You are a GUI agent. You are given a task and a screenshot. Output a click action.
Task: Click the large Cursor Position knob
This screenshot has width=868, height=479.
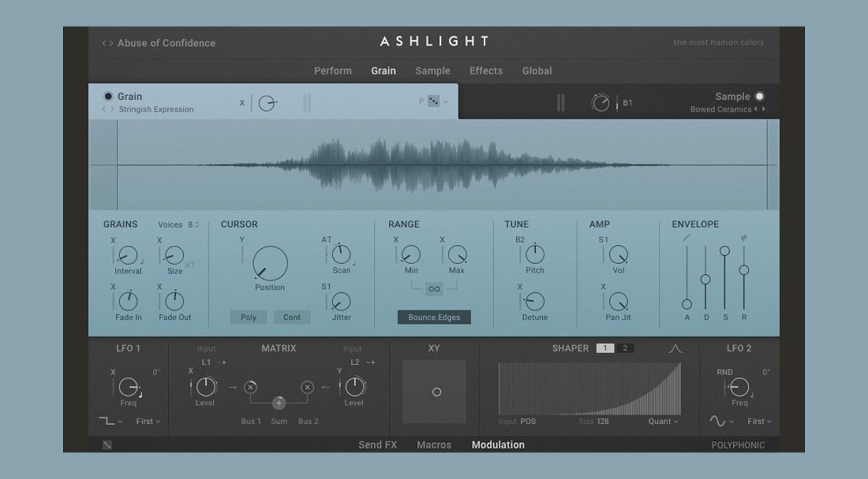coord(270,263)
